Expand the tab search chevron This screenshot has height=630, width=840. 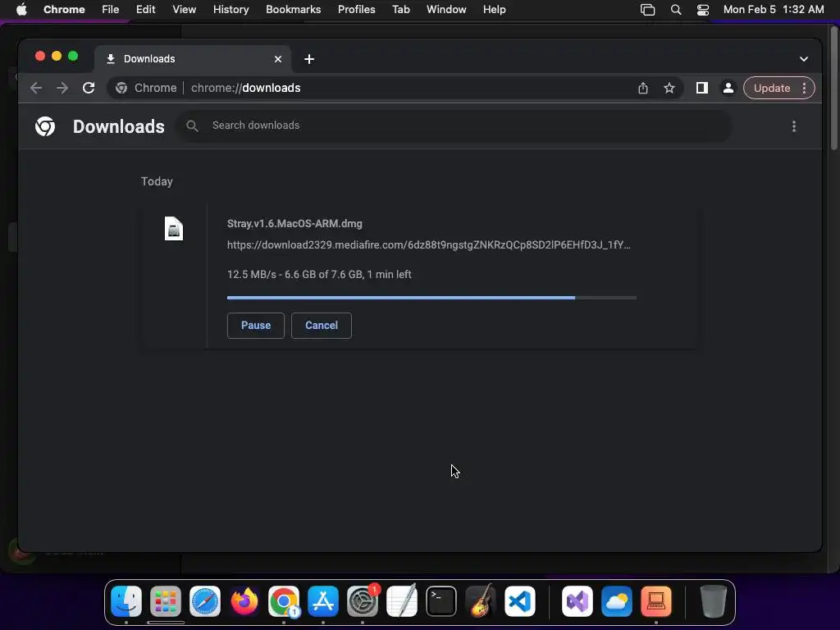pyautogui.click(x=804, y=59)
